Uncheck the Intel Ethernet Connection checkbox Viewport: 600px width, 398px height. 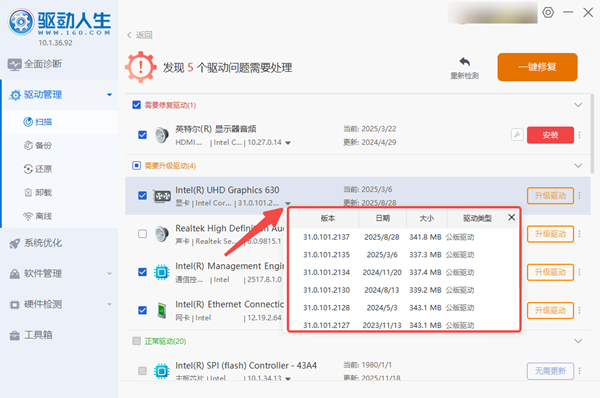click(x=142, y=310)
